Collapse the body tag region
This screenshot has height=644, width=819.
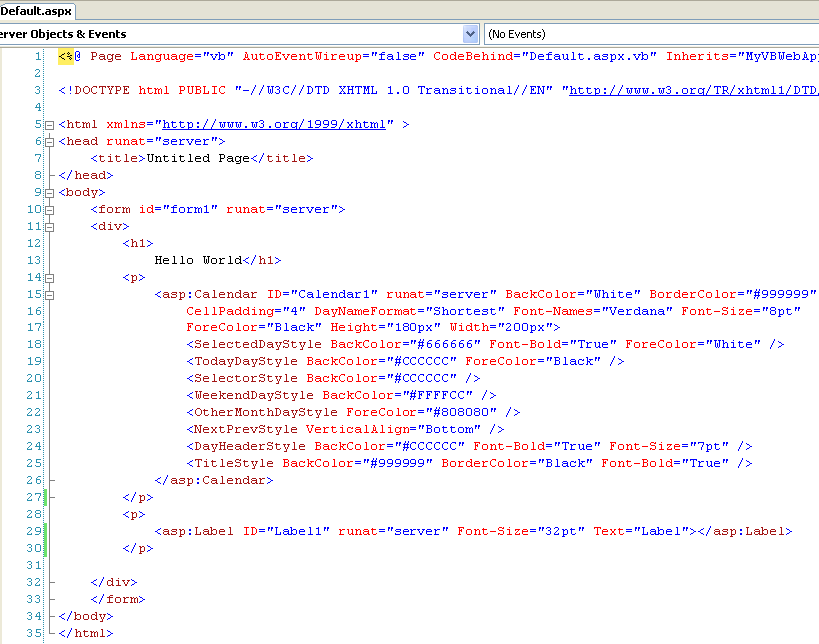(x=50, y=192)
